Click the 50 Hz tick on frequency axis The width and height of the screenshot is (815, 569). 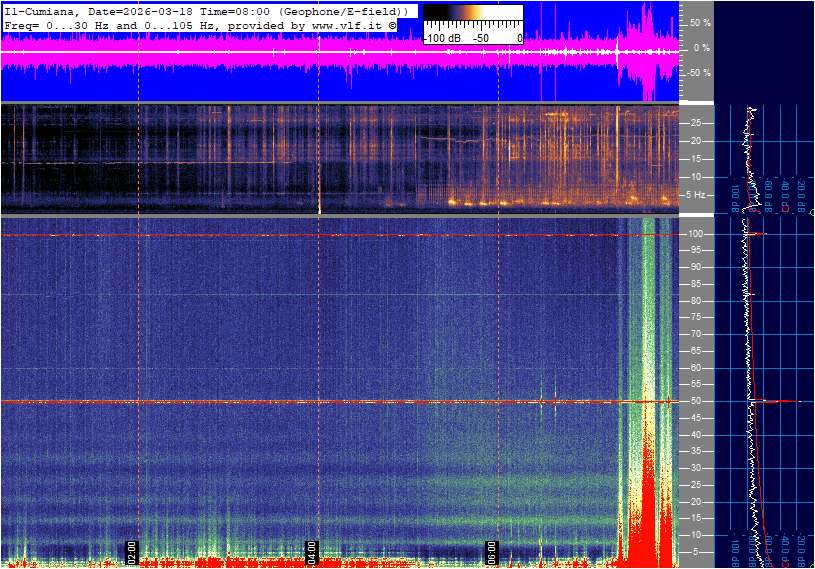click(x=694, y=402)
